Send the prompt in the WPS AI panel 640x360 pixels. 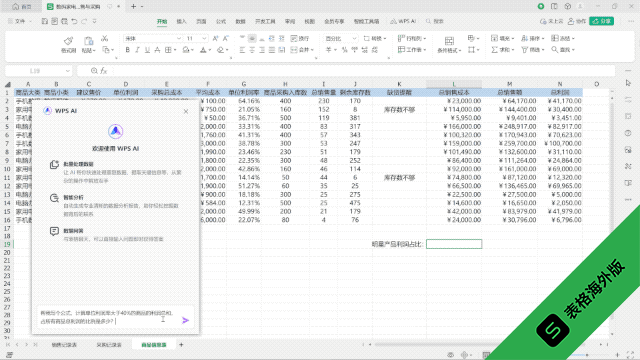coord(185,320)
